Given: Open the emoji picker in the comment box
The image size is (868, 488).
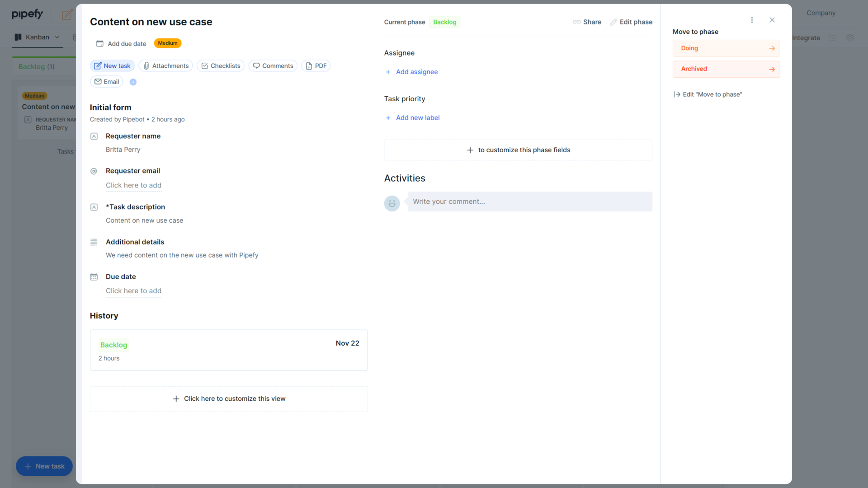Looking at the screenshot, I should (x=392, y=203).
